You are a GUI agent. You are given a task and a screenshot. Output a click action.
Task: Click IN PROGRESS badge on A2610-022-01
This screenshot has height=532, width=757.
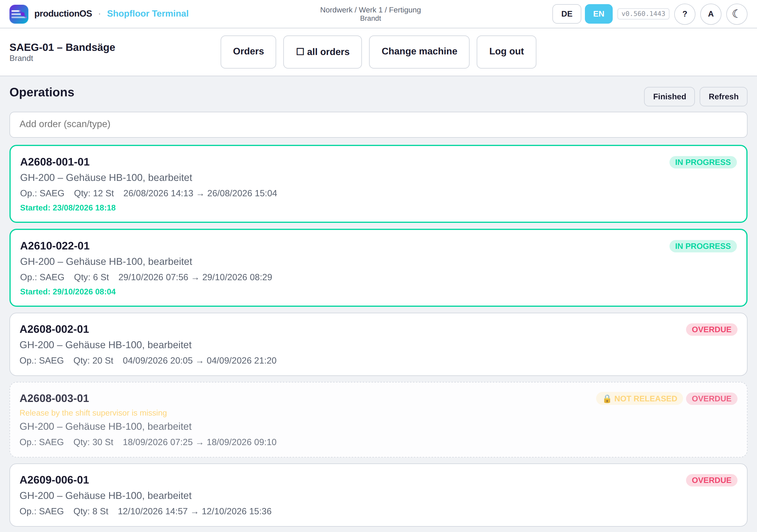click(x=703, y=246)
